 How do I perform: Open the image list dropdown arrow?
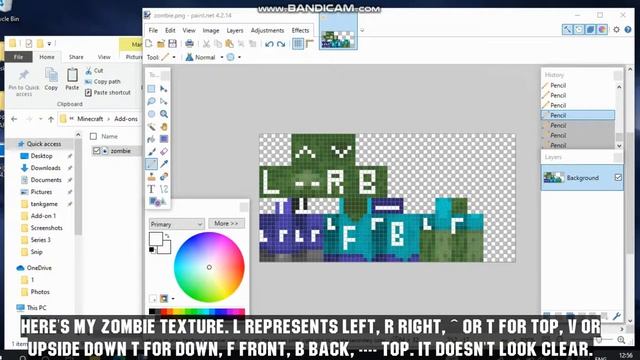[362, 30]
